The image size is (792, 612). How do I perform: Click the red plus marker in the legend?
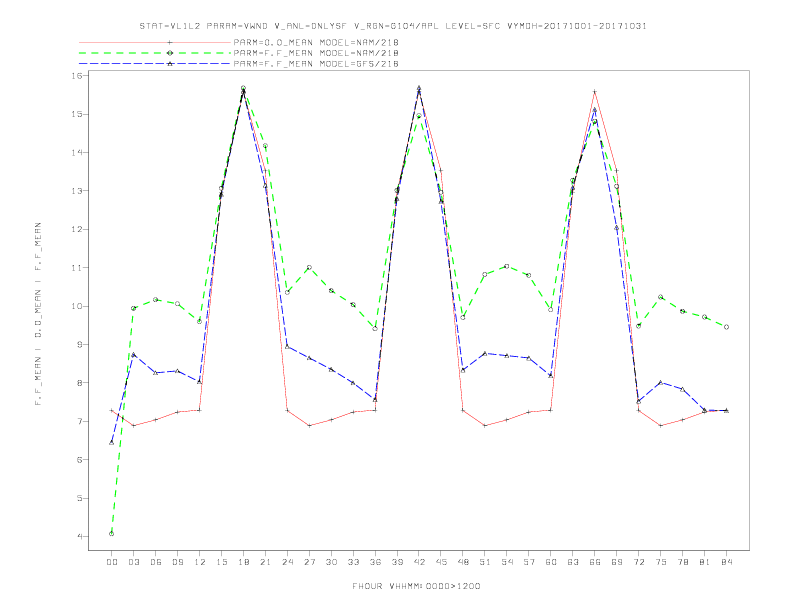coord(170,42)
